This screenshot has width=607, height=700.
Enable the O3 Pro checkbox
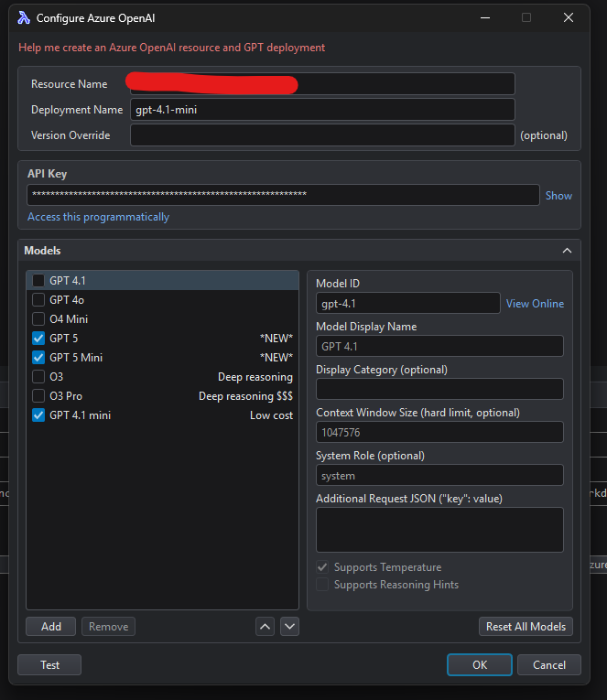click(x=38, y=396)
